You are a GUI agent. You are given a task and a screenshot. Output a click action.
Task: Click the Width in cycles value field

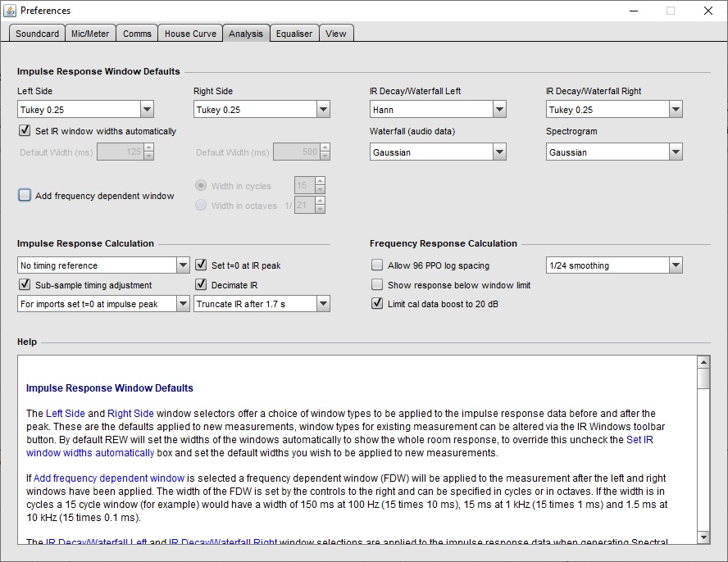305,186
